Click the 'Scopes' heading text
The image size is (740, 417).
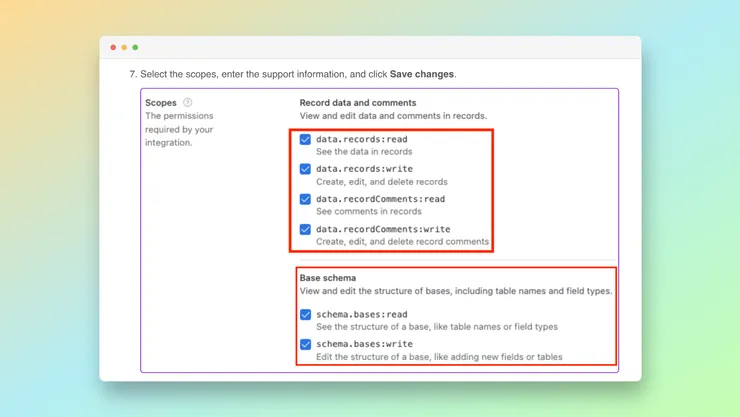161,103
